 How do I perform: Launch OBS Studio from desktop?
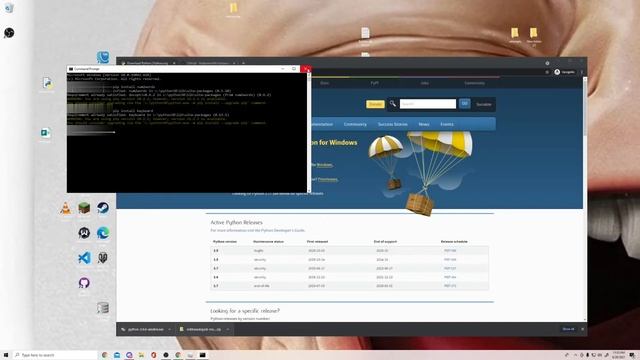9,33
